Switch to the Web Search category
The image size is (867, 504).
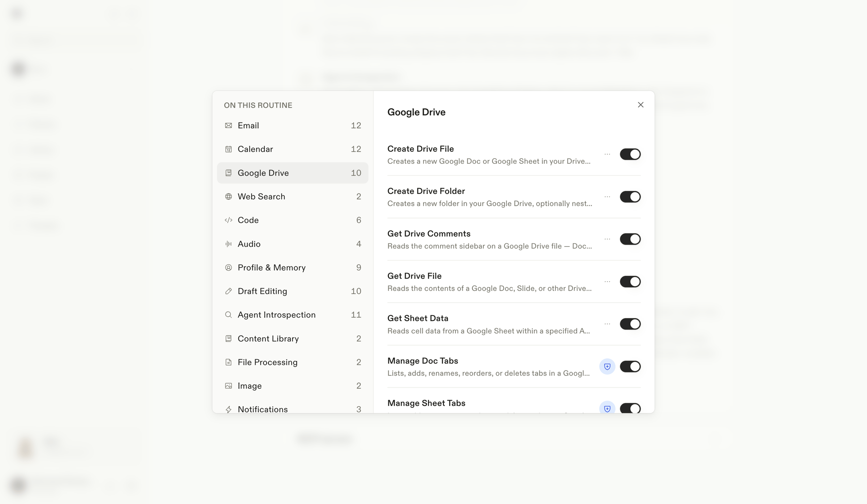pos(293,197)
